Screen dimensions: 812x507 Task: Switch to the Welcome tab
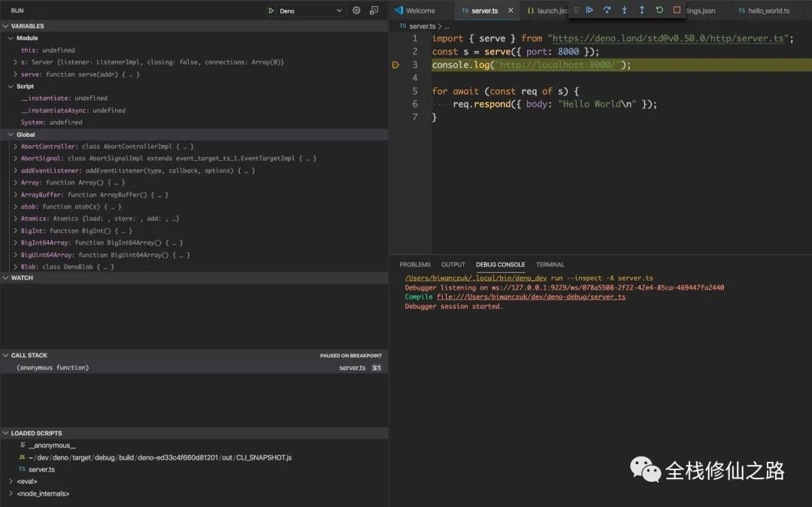[x=420, y=11]
